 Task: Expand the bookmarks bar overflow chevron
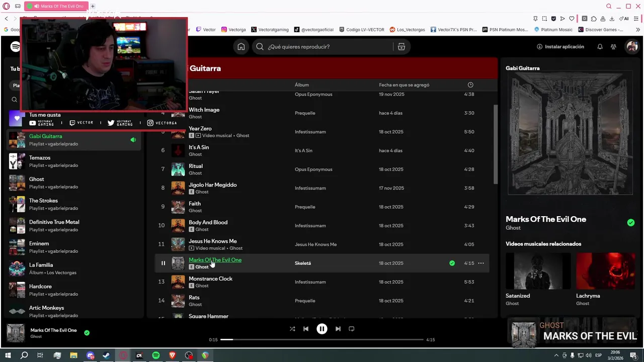coord(638,30)
